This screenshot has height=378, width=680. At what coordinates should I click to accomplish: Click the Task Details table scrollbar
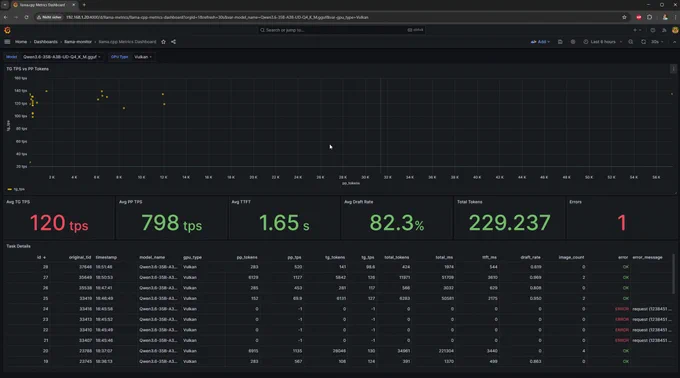click(673, 274)
